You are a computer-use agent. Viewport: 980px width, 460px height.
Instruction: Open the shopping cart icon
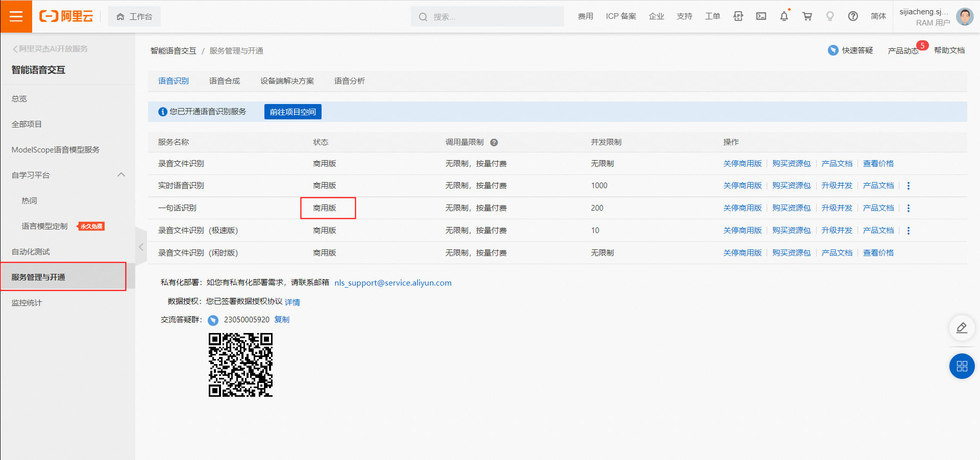tap(807, 16)
